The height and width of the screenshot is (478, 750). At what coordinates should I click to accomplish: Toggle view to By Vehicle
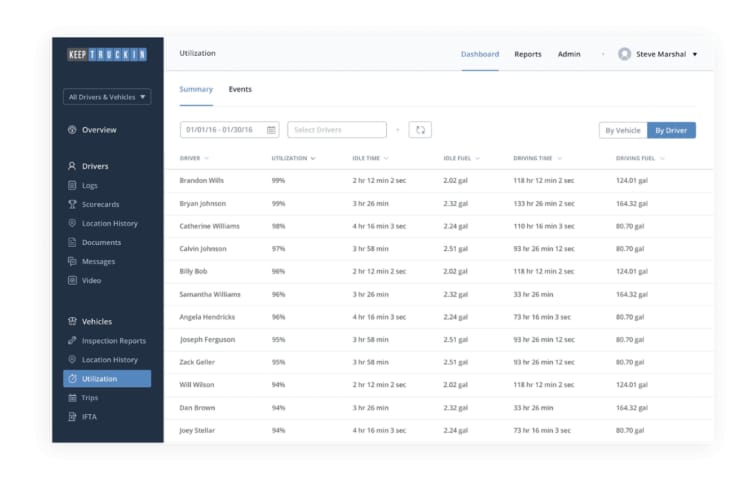[x=623, y=130]
